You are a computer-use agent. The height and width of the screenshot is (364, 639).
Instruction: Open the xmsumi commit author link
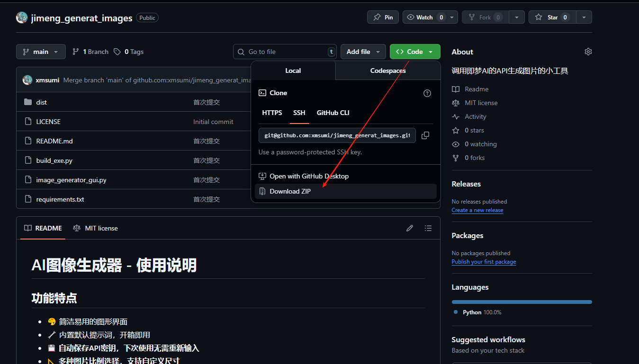pyautogui.click(x=47, y=80)
